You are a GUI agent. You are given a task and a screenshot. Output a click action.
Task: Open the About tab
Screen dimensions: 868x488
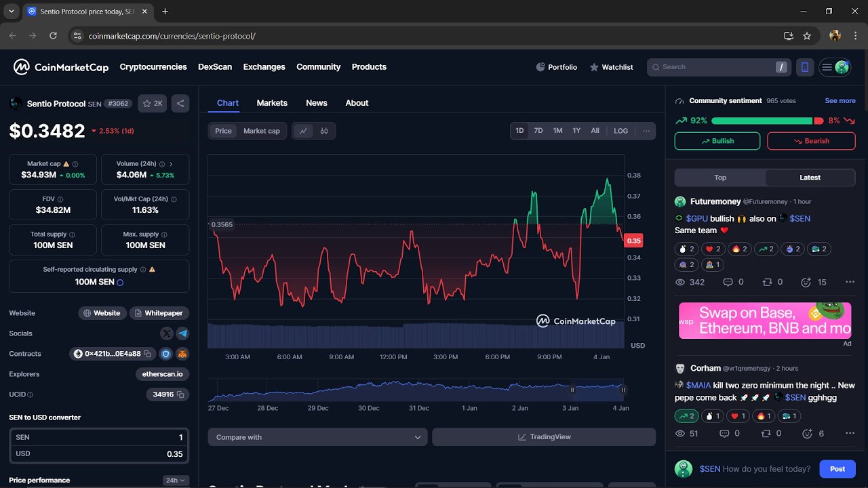tap(357, 103)
